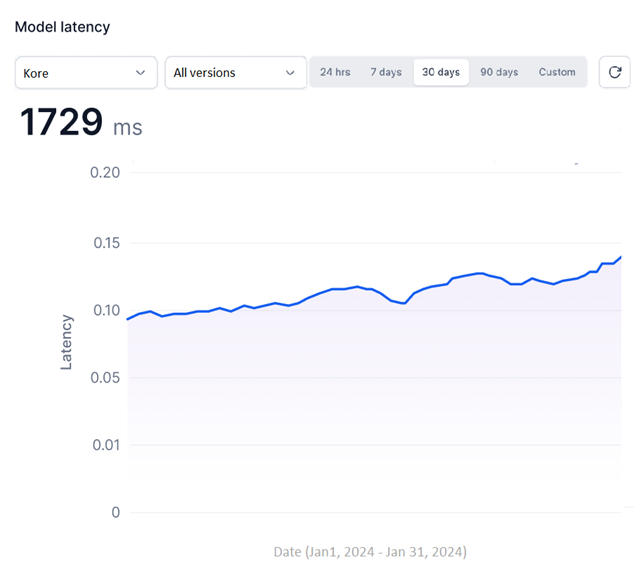The width and height of the screenshot is (634, 578).
Task: Click the chevron arrow in the Kore selector
Action: coord(140,73)
